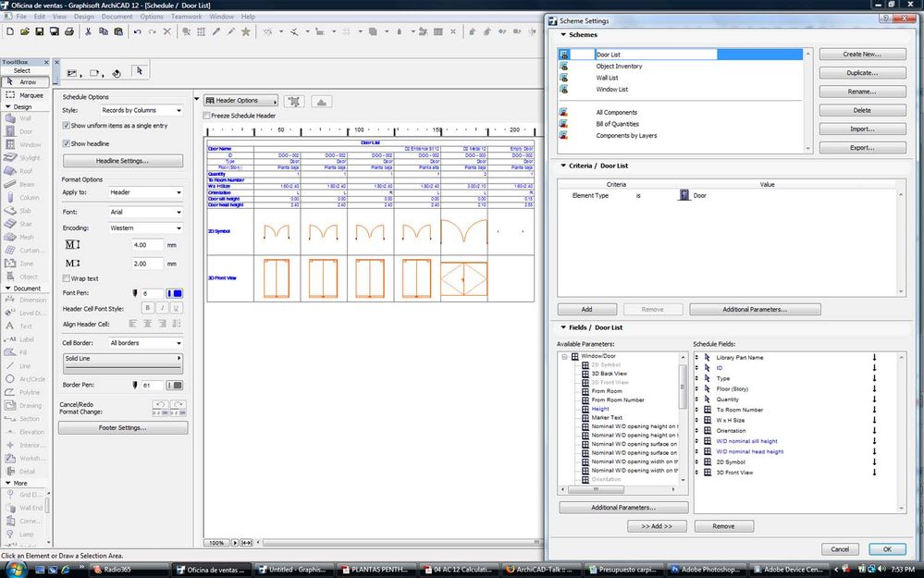
Task: Click the Save icon in toolbar
Action: [40, 31]
